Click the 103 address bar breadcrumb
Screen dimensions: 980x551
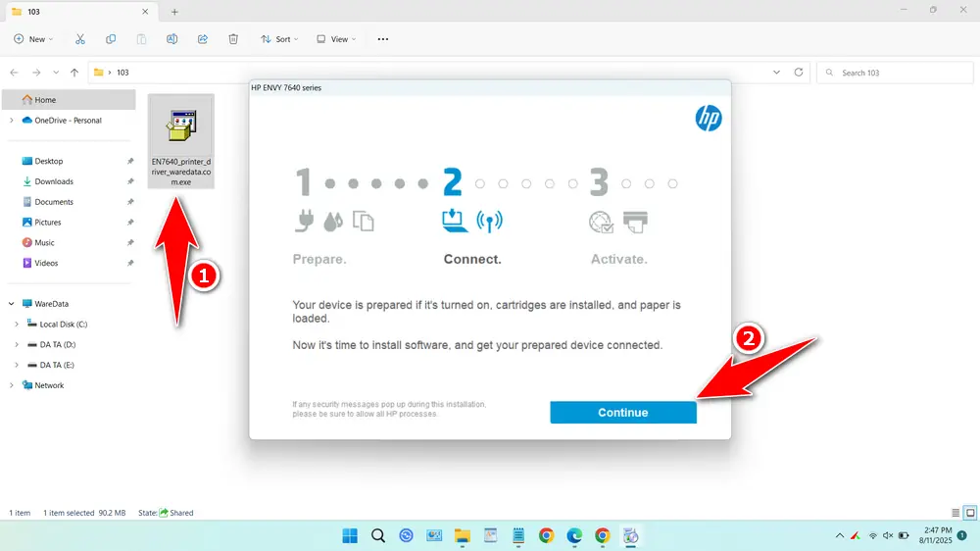click(122, 73)
